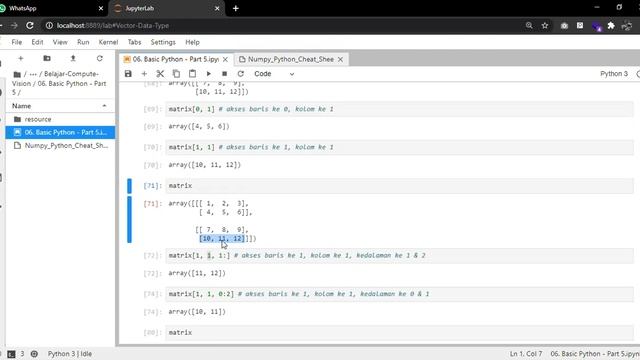Open the root folder icon in the breadcrumb
The image size is (640, 360).
tap(17, 74)
